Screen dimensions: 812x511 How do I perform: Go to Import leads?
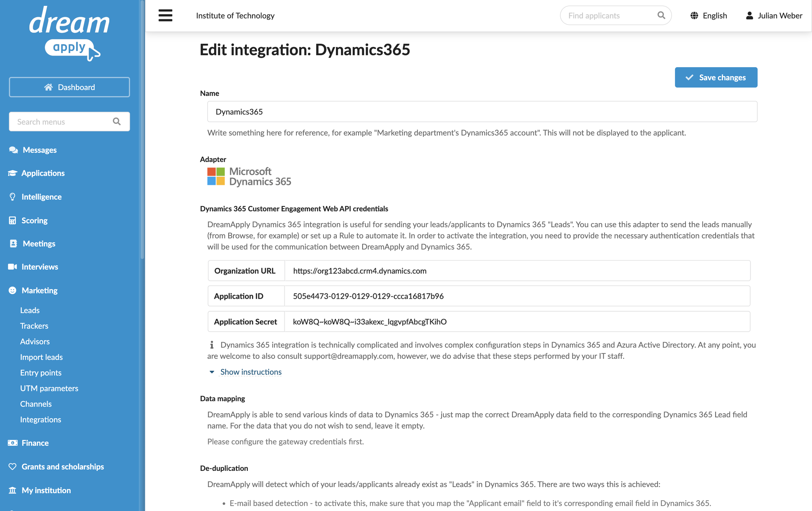[x=41, y=357]
